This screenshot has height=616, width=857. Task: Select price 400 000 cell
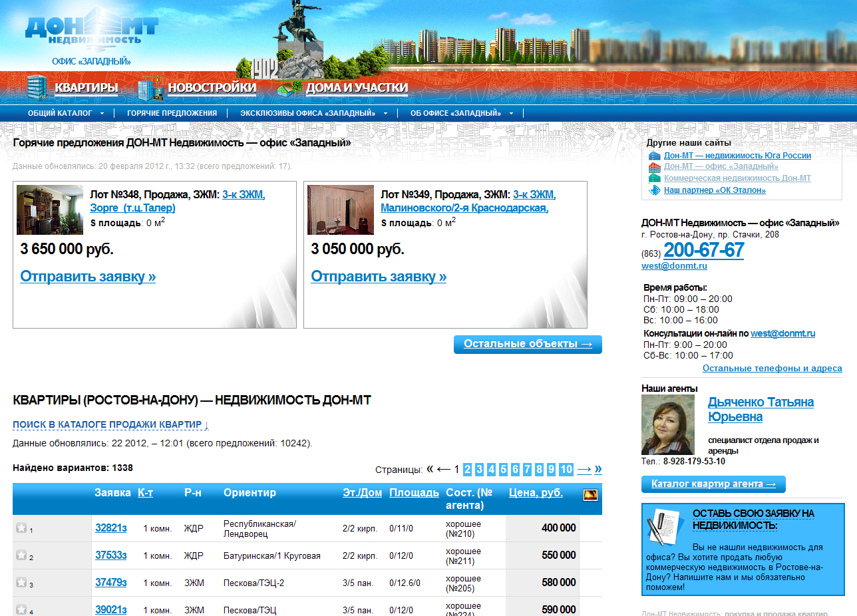click(542, 528)
